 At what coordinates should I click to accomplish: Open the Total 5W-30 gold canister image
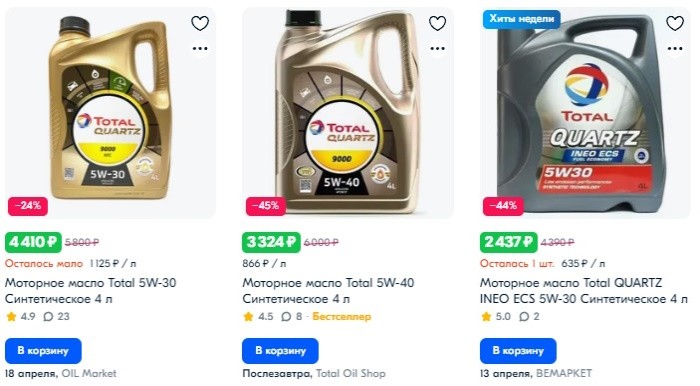coord(110,112)
